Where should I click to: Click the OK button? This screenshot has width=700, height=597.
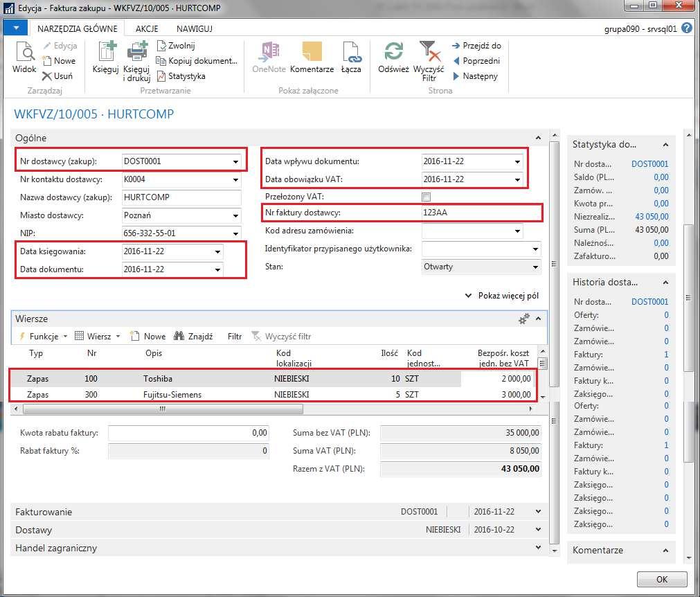(x=662, y=579)
